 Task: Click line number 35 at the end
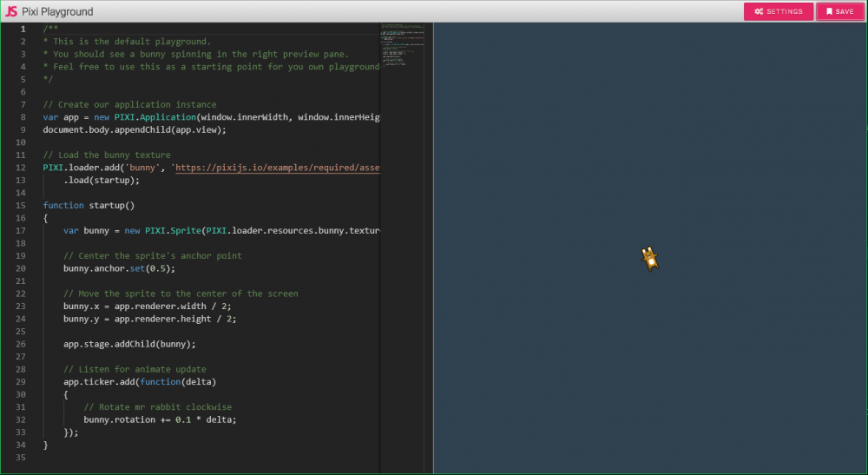coord(21,458)
